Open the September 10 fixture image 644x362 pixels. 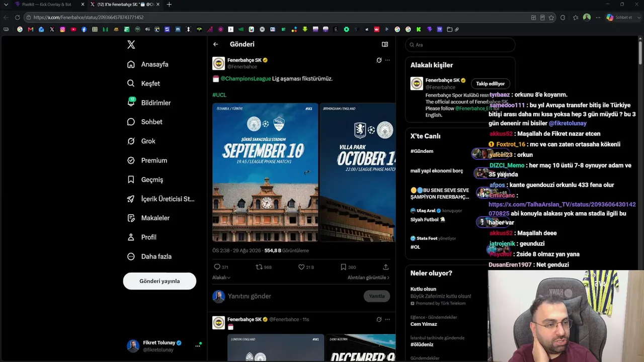265,172
